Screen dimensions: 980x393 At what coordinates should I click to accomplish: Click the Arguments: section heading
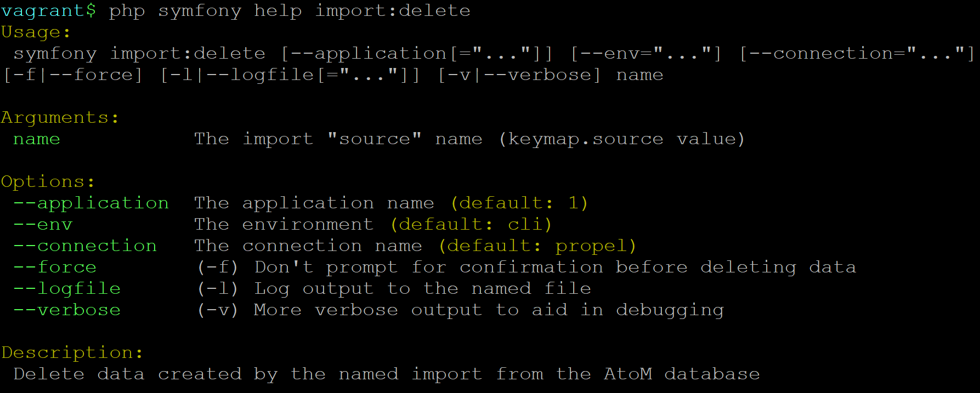(60, 117)
